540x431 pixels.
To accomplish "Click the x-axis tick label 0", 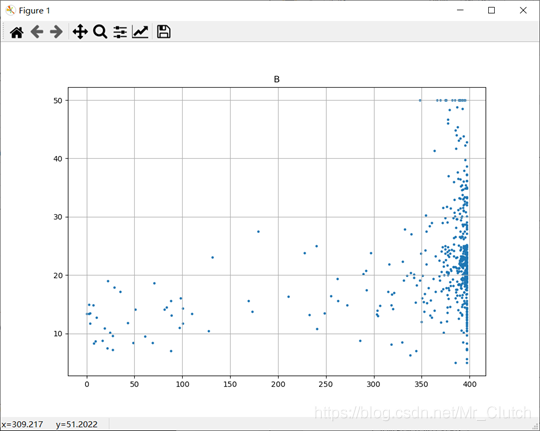I will [87, 384].
